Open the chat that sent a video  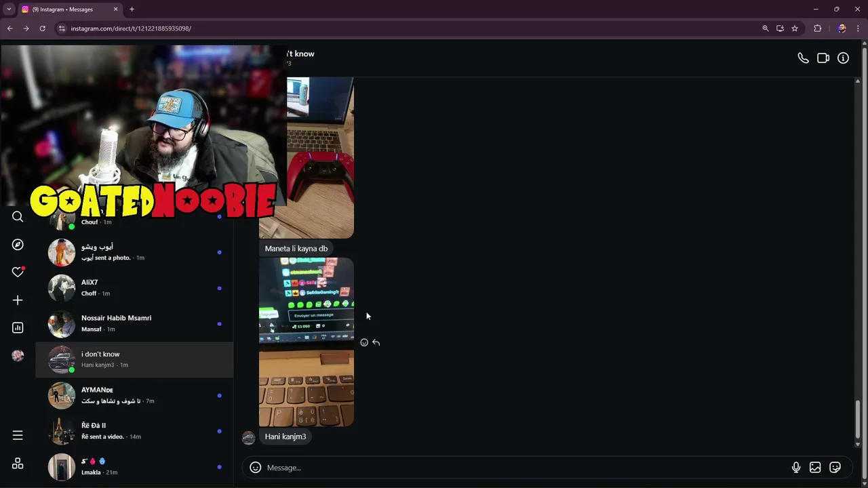(x=134, y=431)
